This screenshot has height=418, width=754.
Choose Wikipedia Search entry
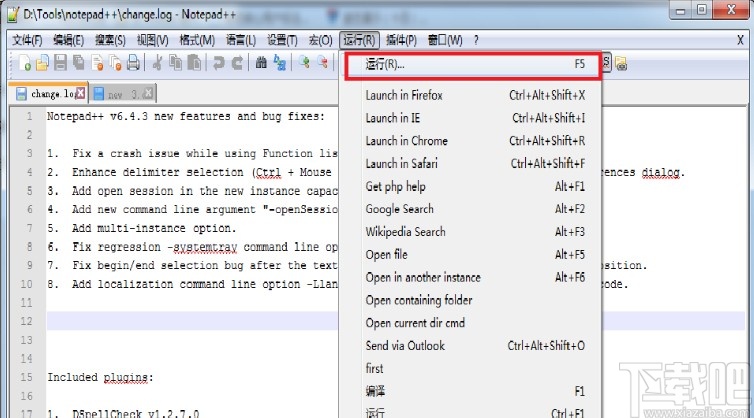click(470, 232)
